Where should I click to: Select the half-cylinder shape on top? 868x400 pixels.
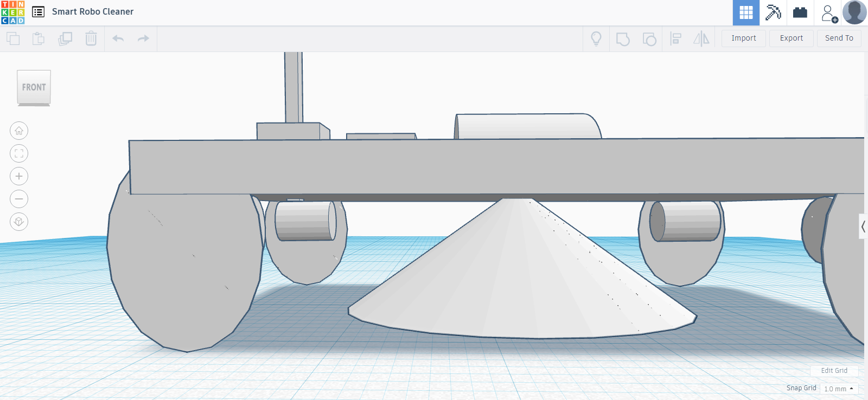click(x=527, y=126)
